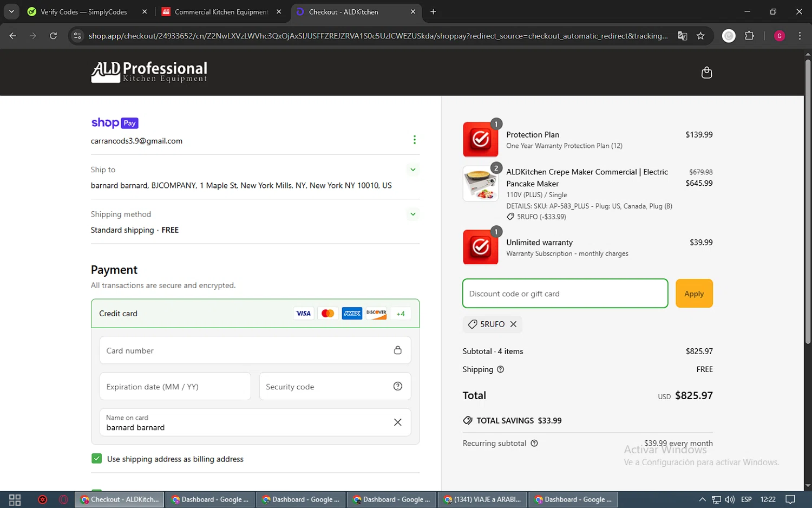The width and height of the screenshot is (812, 508).
Task: Click the Mastercard logo
Action: 328,313
